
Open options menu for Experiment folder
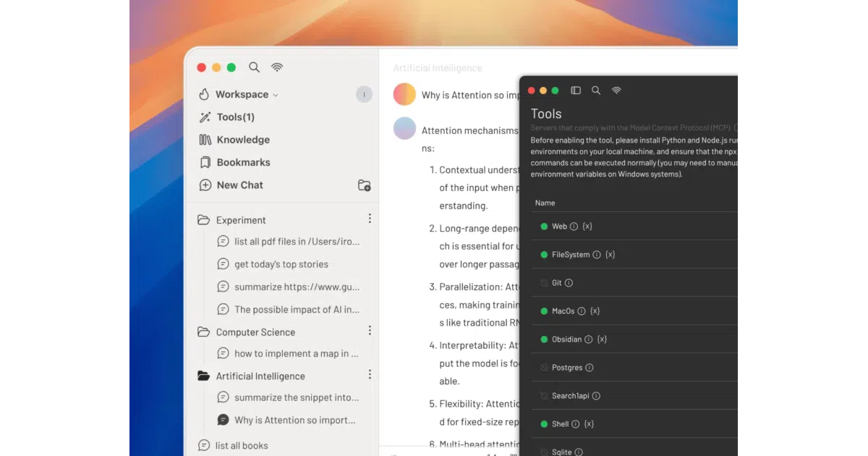370,219
